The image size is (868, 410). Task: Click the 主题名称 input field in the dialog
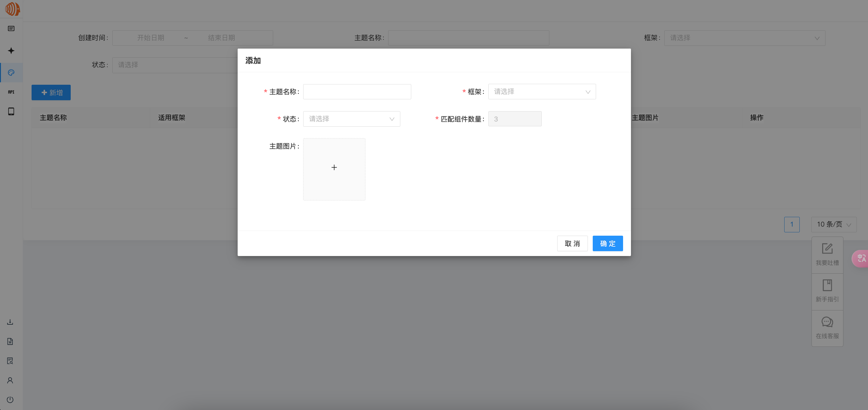click(357, 91)
